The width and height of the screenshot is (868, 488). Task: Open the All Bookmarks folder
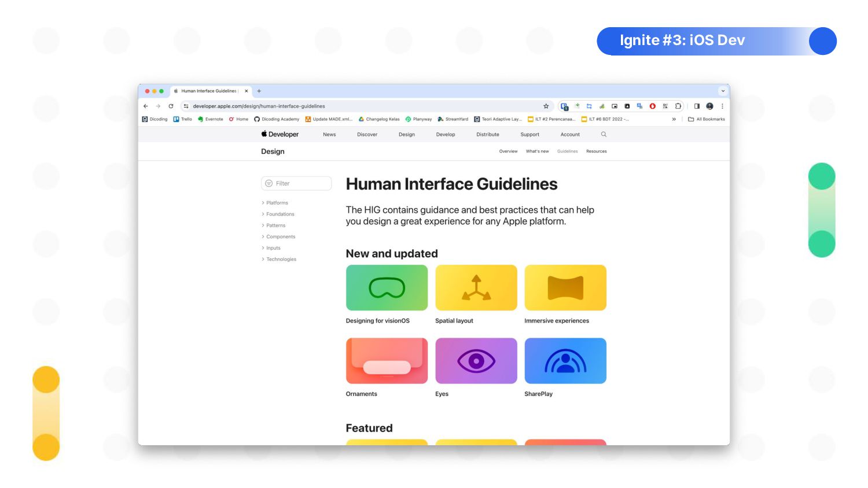pyautogui.click(x=707, y=119)
